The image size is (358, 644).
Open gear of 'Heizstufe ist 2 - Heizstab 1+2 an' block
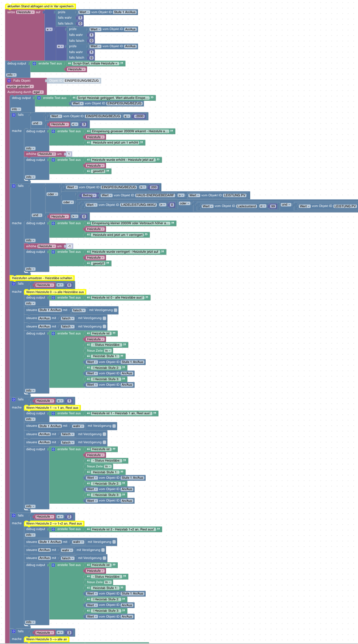tap(53, 529)
